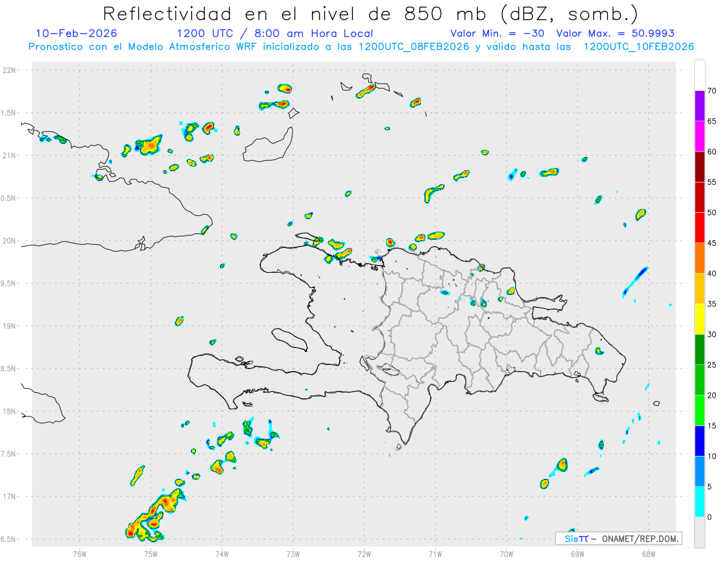Click the '21N' latitude label
Viewport: 728px width, 562px height.
[9, 156]
